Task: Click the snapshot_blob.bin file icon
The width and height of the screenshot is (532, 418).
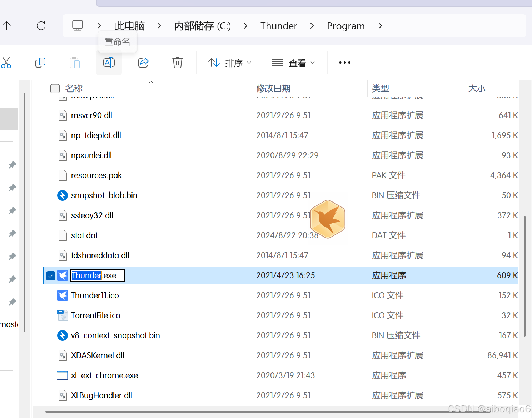Action: [x=63, y=195]
